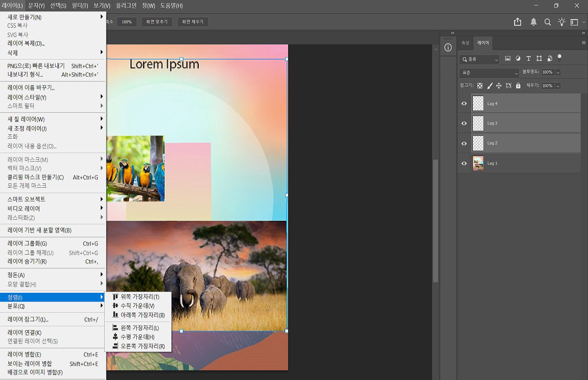Select the Lag 2 layer thumbnail

coord(478,143)
